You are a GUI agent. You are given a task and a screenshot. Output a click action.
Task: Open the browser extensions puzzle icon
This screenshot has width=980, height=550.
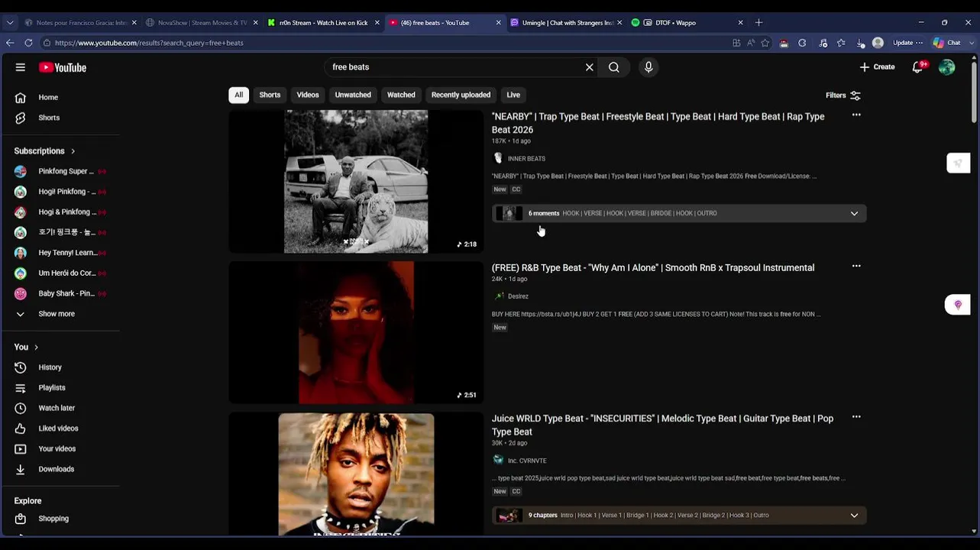pos(803,43)
